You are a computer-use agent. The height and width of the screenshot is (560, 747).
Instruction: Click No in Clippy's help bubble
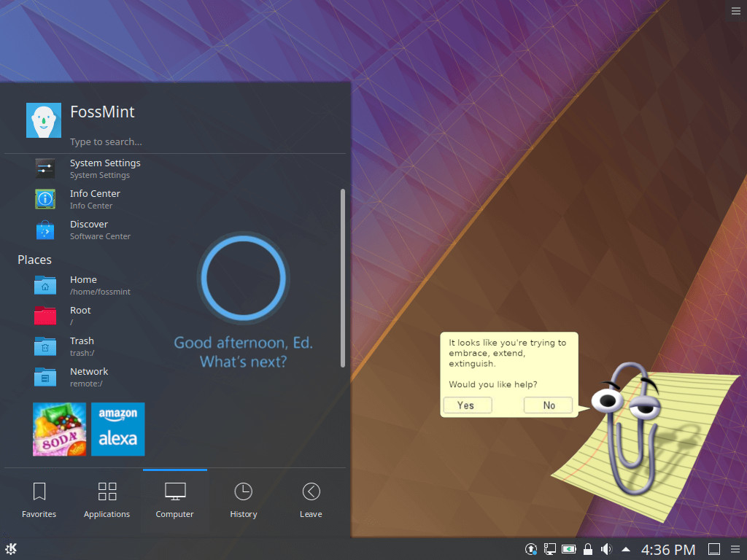[548, 405]
